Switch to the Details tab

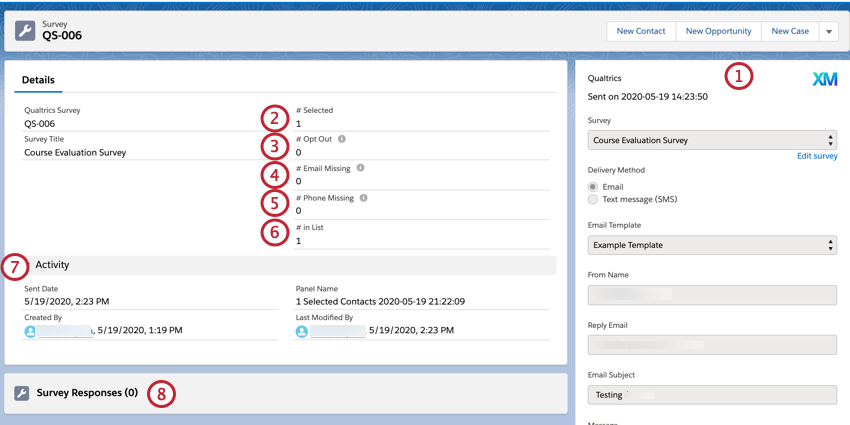coord(38,80)
